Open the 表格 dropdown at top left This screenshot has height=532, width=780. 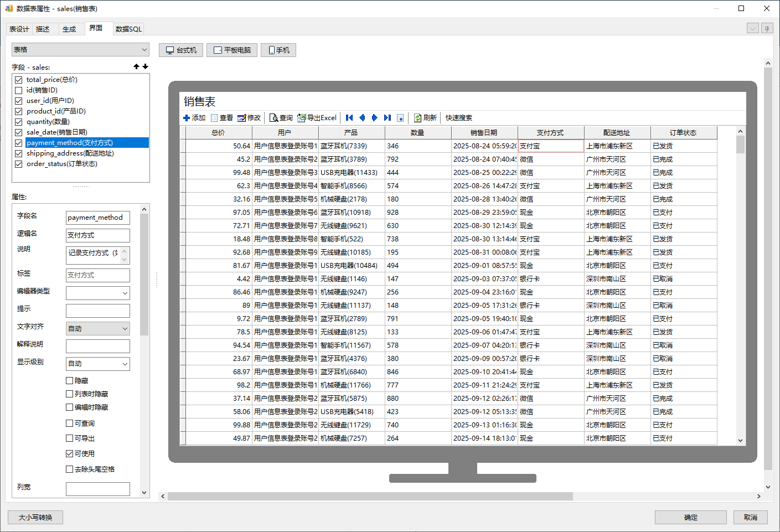click(x=80, y=50)
